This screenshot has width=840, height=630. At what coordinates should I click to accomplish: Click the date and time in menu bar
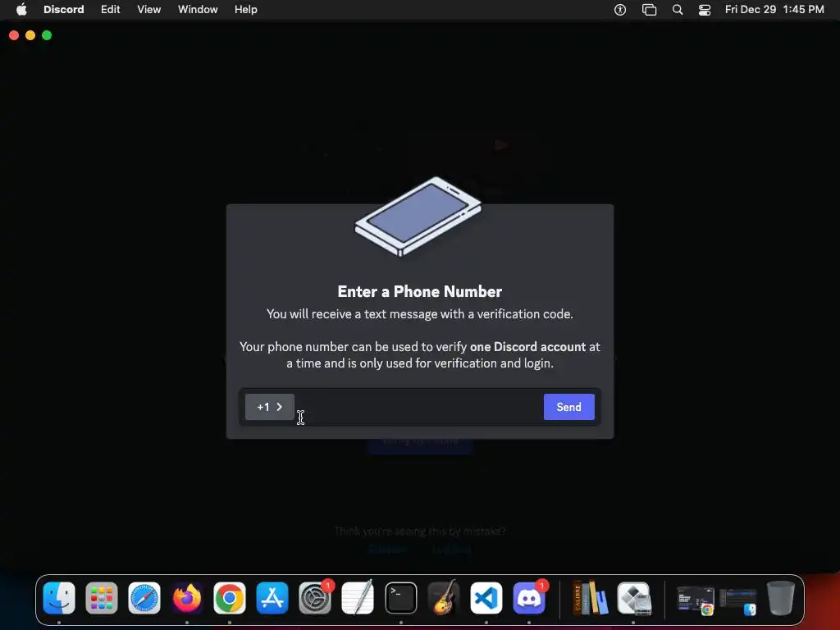pyautogui.click(x=774, y=10)
